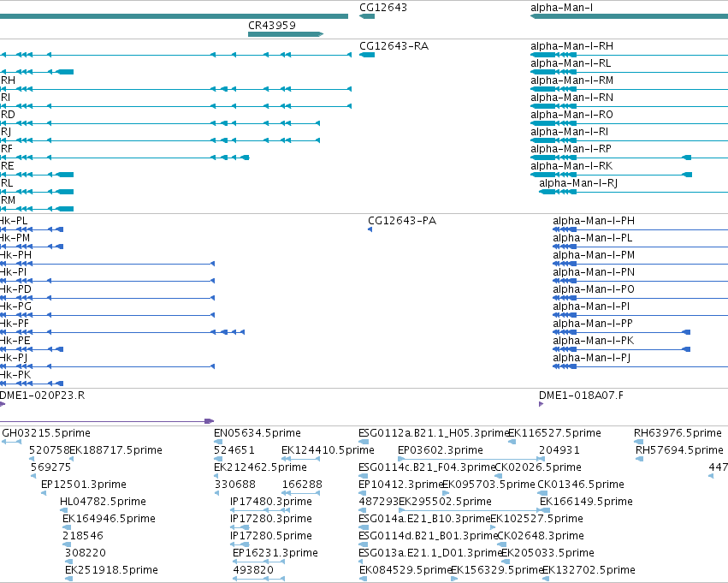Open EST EP03602.3prime

(x=441, y=450)
